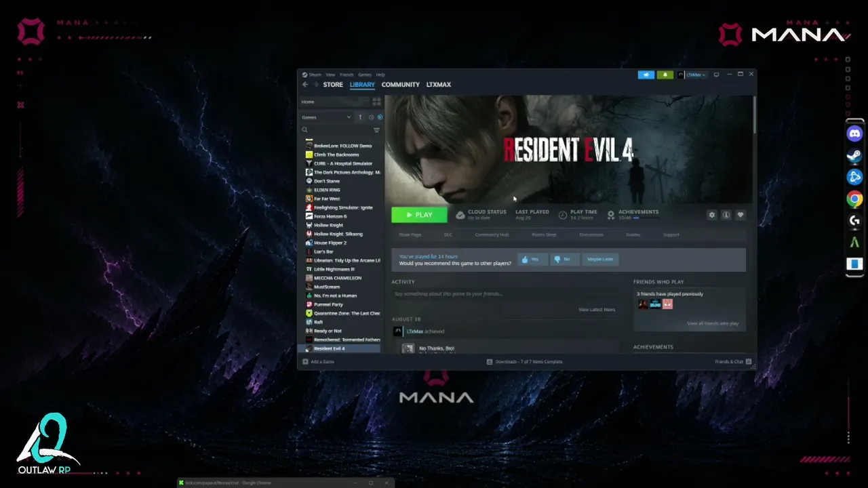Click the library Home button

tap(334, 102)
